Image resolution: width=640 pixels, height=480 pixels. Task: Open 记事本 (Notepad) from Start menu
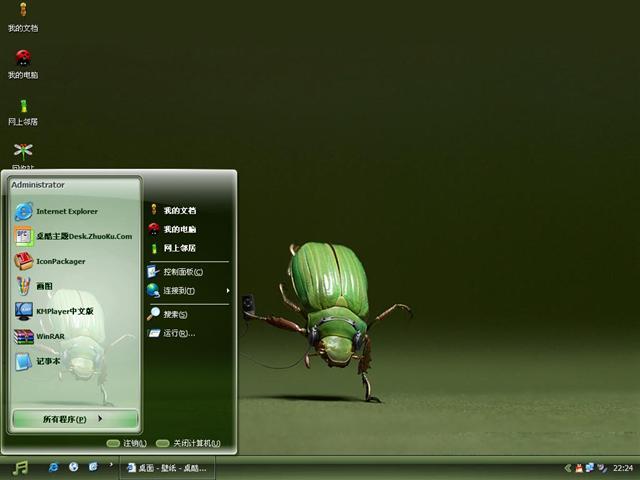tap(50, 361)
